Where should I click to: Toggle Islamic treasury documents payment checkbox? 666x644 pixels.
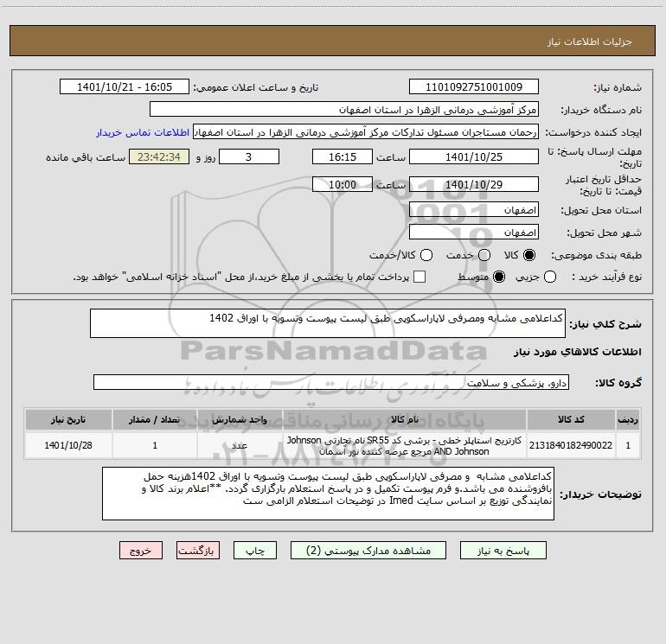pyautogui.click(x=419, y=277)
